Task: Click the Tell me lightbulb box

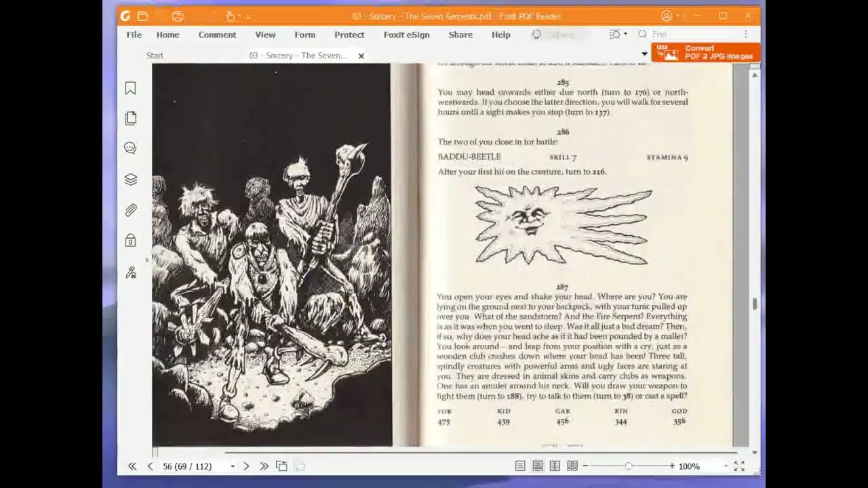Action: (x=560, y=35)
